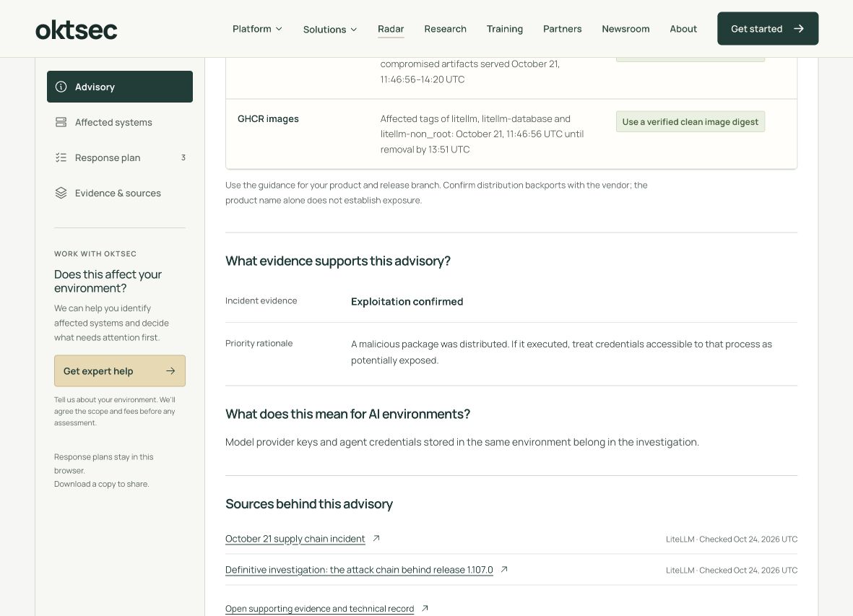Click the Get expert help button
Viewport: 853px width, 616px height.
[120, 370]
